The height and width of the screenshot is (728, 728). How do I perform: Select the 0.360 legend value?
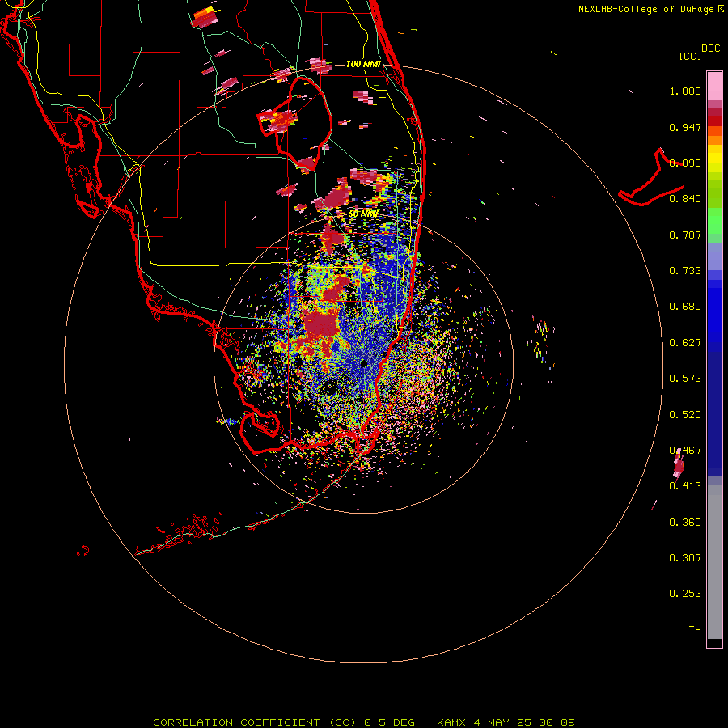click(x=685, y=523)
